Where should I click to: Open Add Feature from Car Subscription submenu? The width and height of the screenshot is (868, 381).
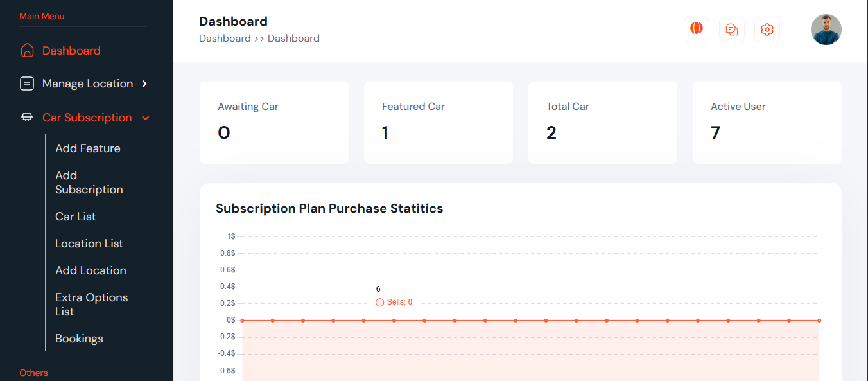pos(87,148)
